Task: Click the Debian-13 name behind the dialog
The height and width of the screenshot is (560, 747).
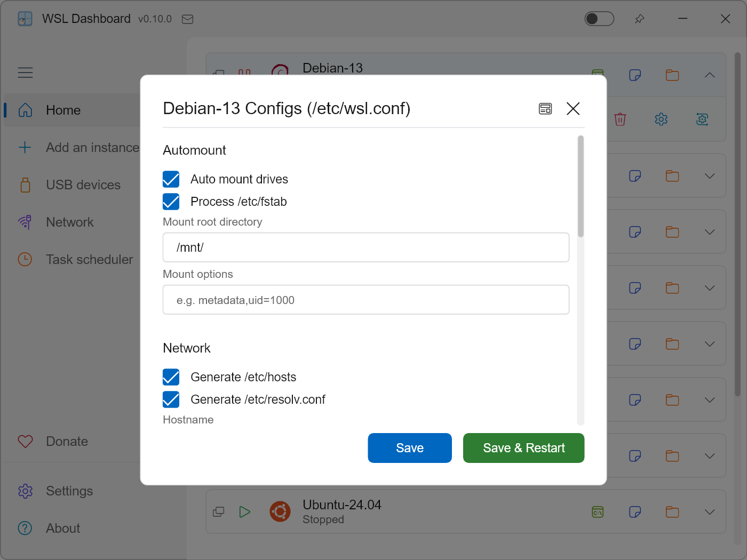Action: coord(332,68)
